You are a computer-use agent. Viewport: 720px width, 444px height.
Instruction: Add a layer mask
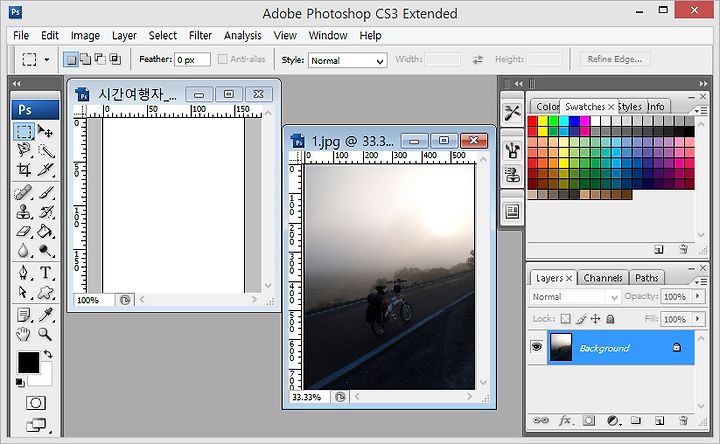[589, 420]
